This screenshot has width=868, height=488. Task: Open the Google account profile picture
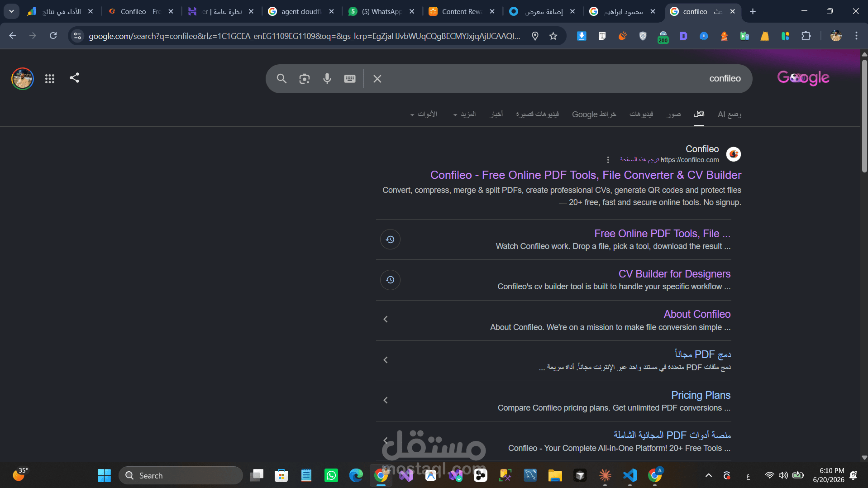pyautogui.click(x=23, y=79)
